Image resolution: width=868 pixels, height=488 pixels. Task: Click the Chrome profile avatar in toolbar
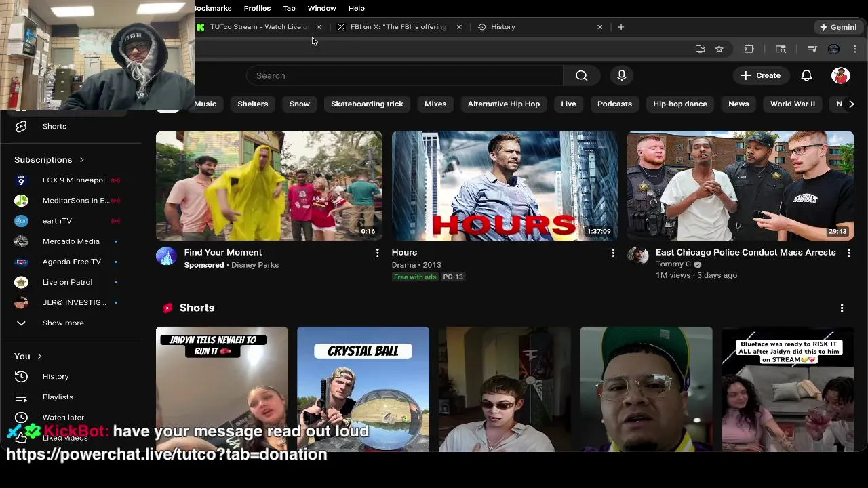click(833, 49)
